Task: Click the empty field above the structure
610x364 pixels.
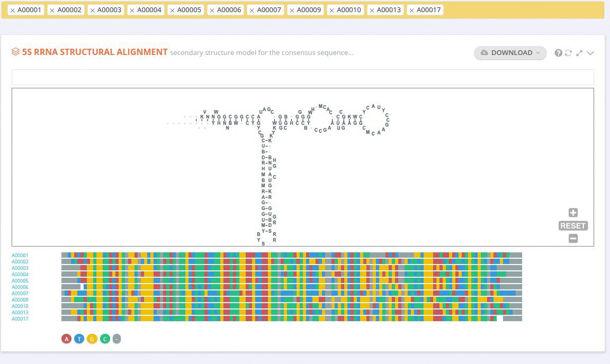Action: click(x=302, y=77)
